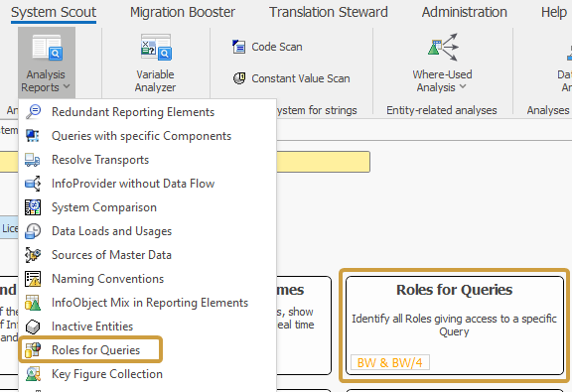This screenshot has height=392, width=572.
Task: Expand the Analysis Reports dropdown arrow
Action: (67, 86)
